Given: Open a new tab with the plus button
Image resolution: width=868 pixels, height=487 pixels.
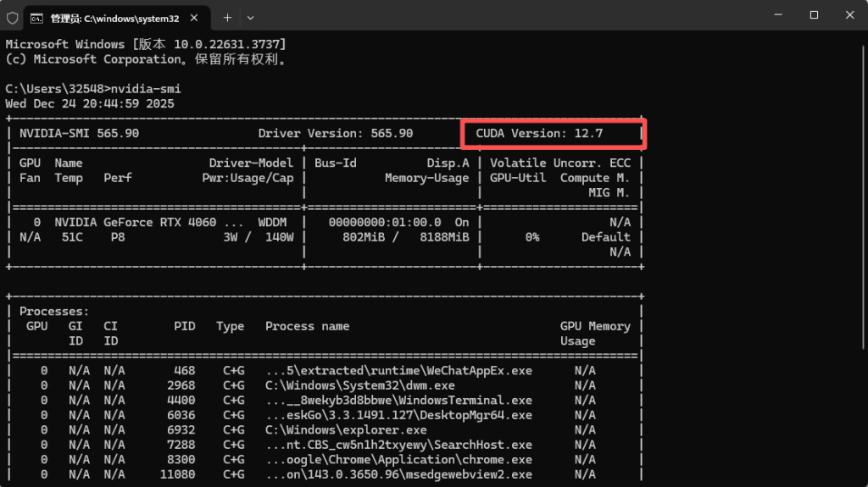Looking at the screenshot, I should [x=227, y=17].
